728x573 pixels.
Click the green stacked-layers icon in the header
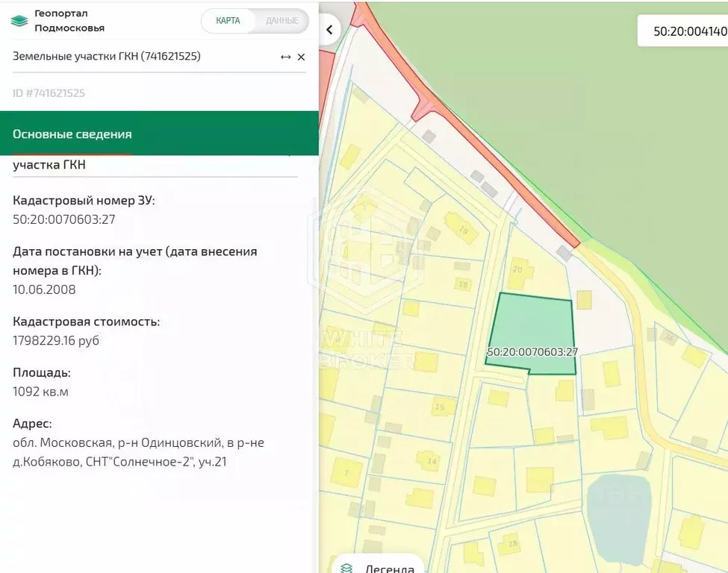pos(19,20)
